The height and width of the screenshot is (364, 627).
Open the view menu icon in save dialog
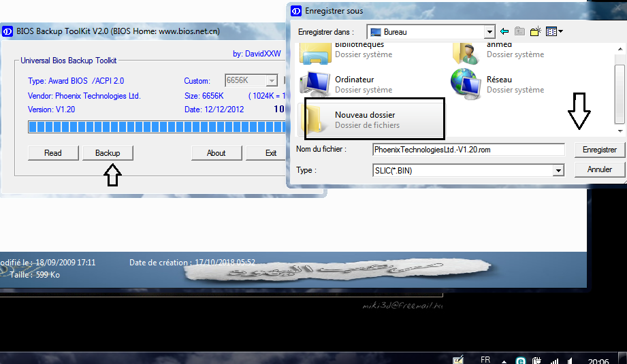tap(554, 31)
